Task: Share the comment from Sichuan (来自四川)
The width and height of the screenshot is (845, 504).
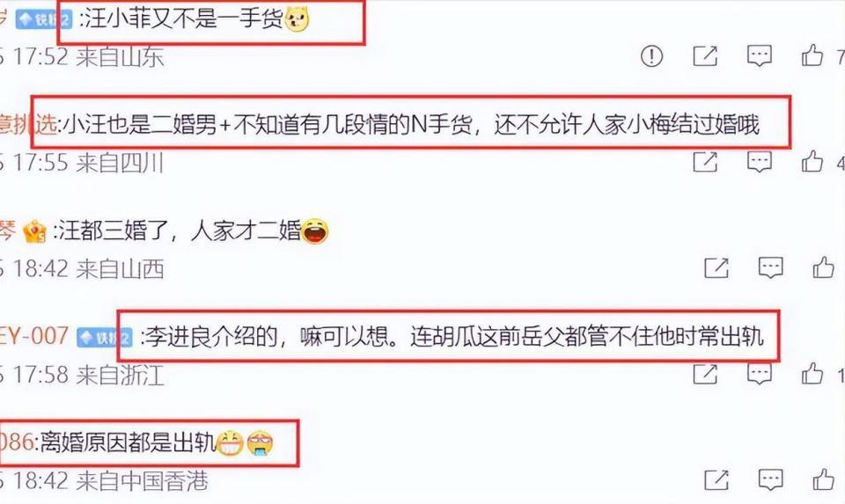Action: (705, 162)
